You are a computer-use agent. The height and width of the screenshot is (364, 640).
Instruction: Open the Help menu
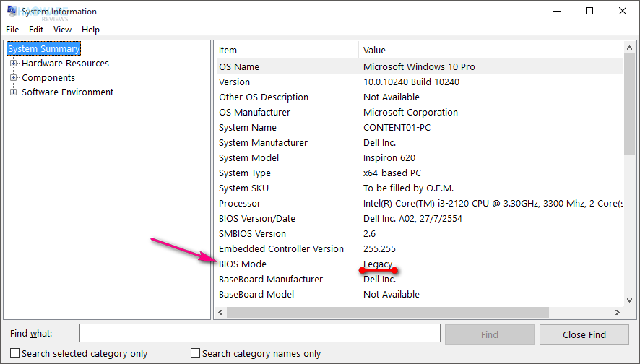click(x=90, y=30)
